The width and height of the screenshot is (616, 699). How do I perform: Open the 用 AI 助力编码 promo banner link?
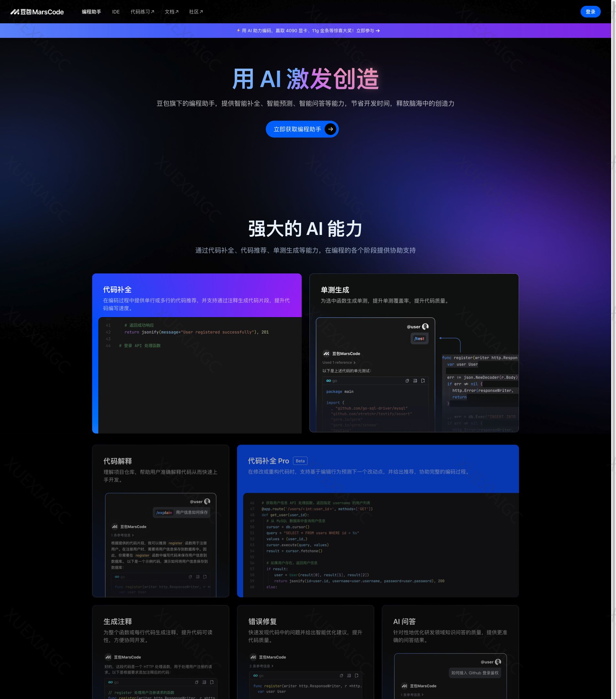coord(308,31)
